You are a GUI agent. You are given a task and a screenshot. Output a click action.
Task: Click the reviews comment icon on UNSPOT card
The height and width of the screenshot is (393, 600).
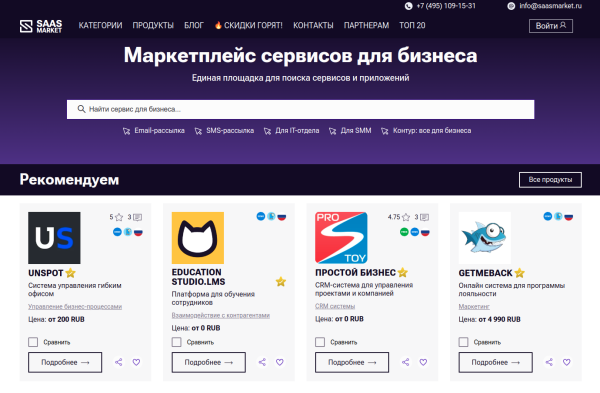pos(137,217)
